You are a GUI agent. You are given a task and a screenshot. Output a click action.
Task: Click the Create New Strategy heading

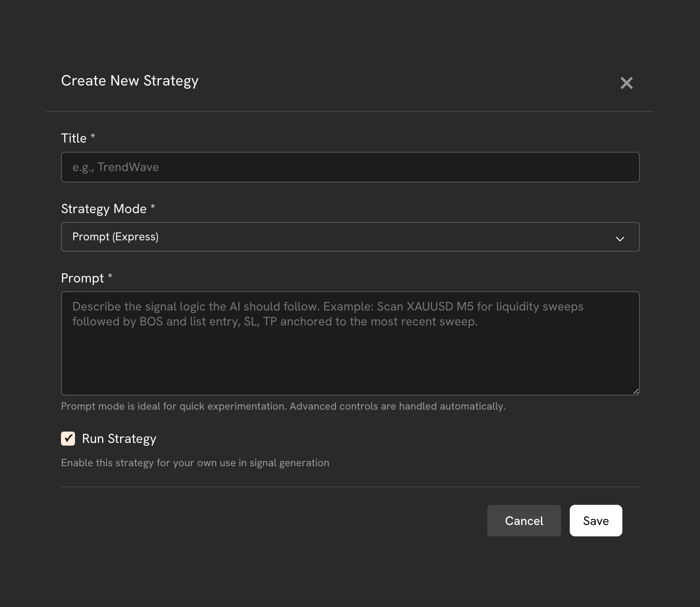click(x=130, y=81)
